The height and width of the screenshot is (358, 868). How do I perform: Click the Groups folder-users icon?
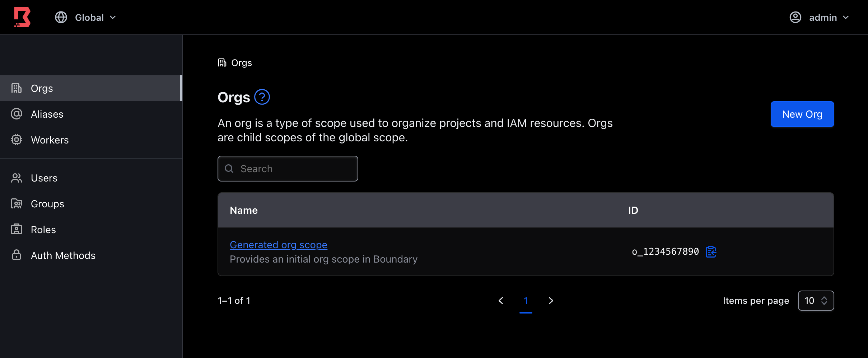point(17,204)
